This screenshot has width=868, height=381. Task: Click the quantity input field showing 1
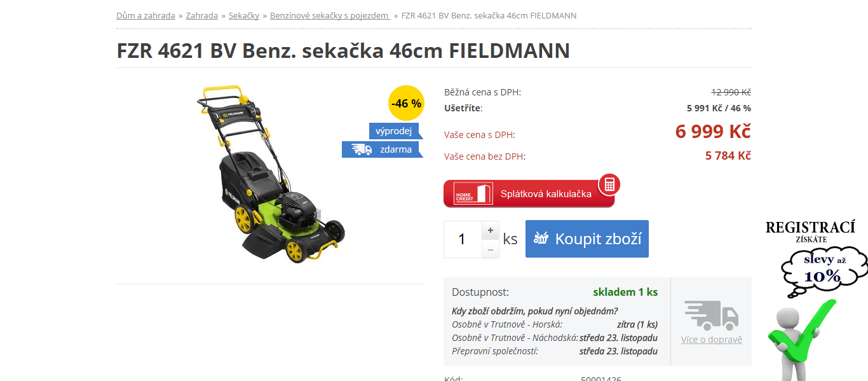pos(463,239)
